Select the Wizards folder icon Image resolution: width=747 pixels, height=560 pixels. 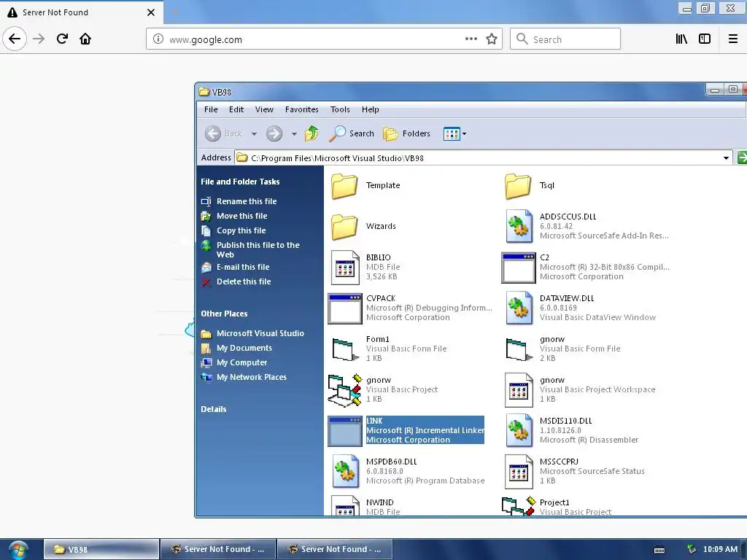(344, 227)
